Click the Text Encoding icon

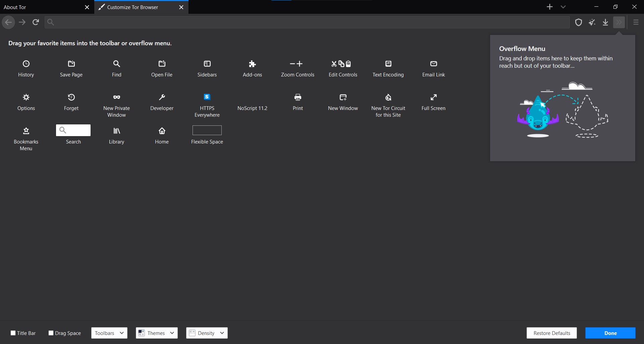(x=388, y=64)
